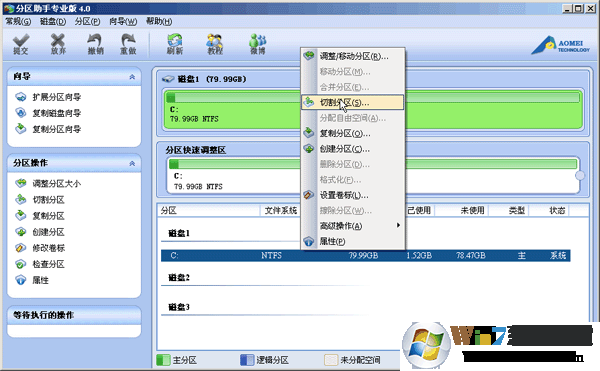Image resolution: width=600 pixels, height=371 pixels.
Task: Click the AOMEI Technology logo
Action: (561, 45)
